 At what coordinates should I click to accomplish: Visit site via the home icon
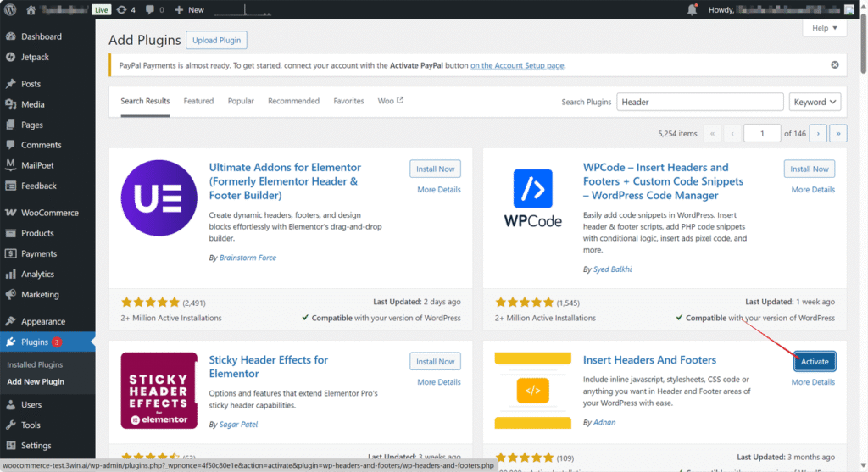point(31,10)
